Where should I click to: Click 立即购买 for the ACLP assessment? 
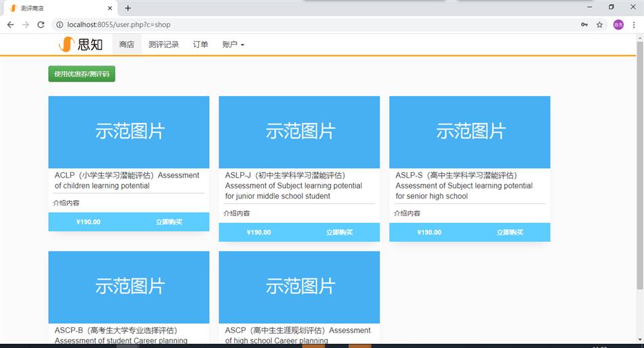pos(168,222)
